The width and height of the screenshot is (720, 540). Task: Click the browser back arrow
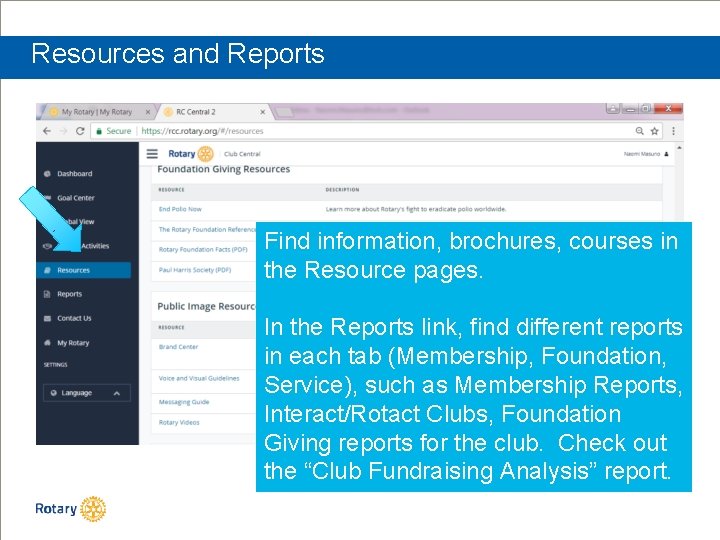(x=47, y=131)
